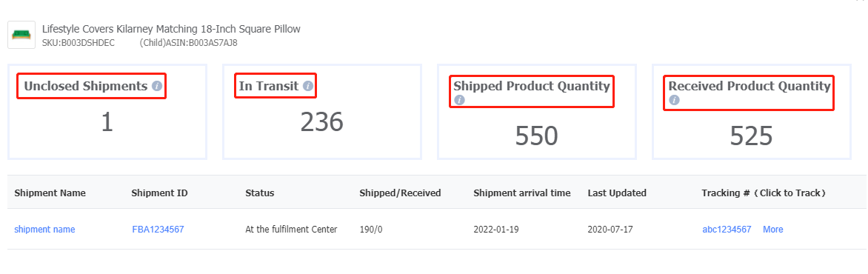Open the 'shipment name' link
Image resolution: width=868 pixels, height=274 pixels.
[45, 229]
